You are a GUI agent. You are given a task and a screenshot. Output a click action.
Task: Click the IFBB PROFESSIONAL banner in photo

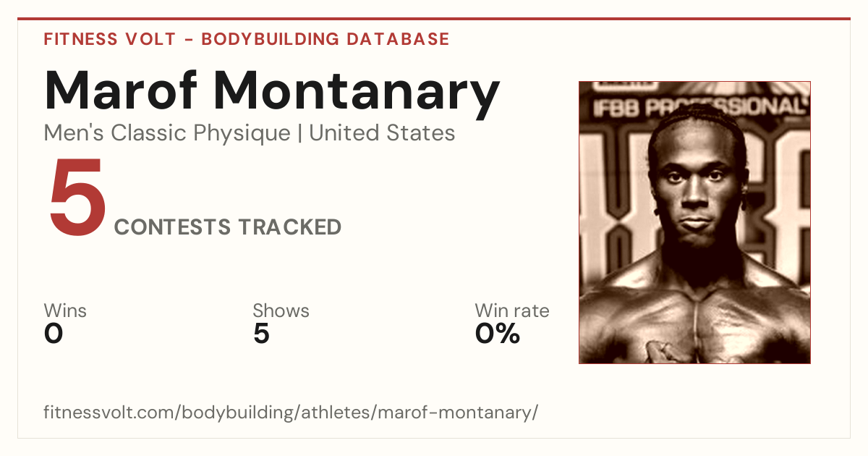(699, 109)
